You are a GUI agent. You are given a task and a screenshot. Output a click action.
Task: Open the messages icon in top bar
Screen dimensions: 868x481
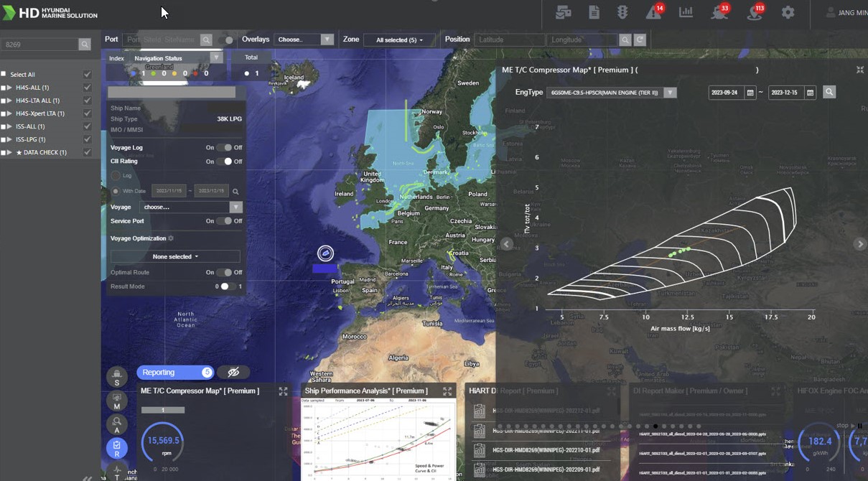[563, 12]
